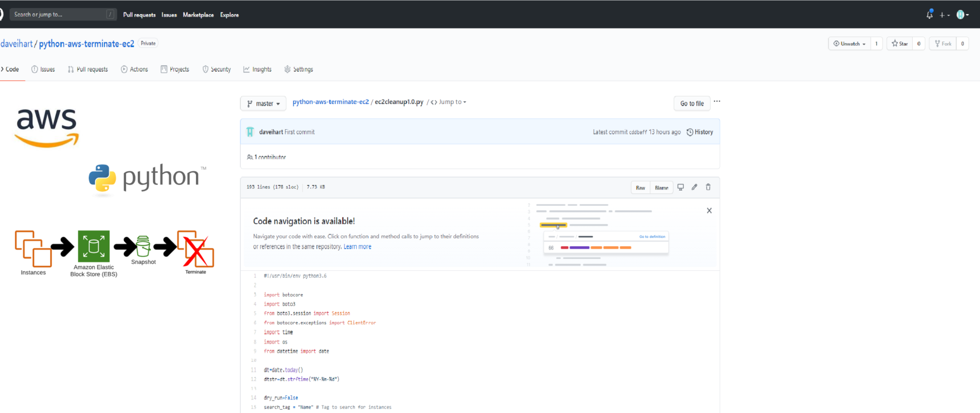Viewport: 980px width, 413px height.
Task: Open the three-dot more options menu
Action: click(717, 101)
